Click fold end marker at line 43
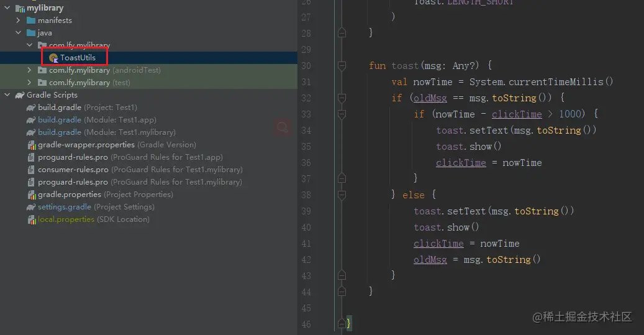Screen dimensions: 644x335 pos(342,275)
